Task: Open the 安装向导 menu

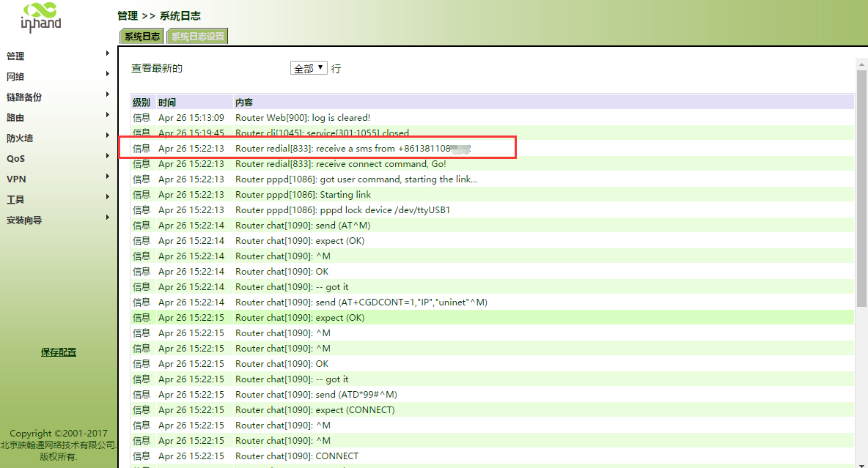Action: 24,220
